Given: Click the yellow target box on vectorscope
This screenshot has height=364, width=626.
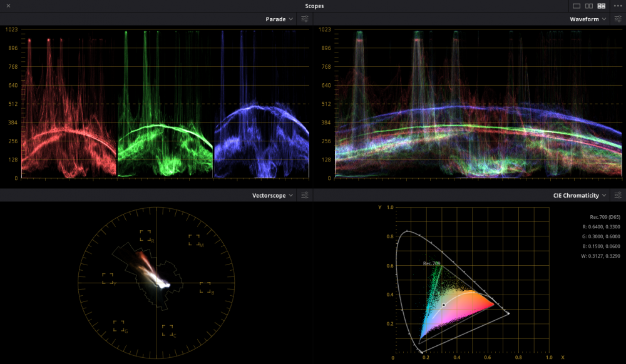Looking at the screenshot, I should click(108, 278).
